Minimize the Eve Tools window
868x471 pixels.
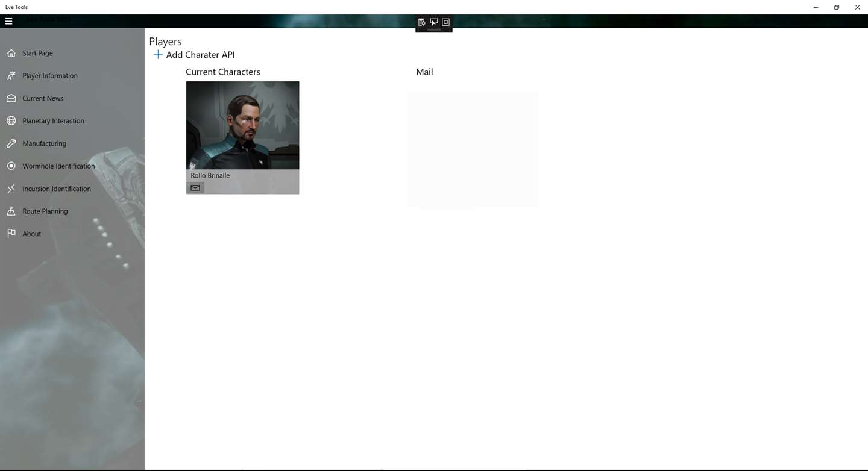point(816,7)
